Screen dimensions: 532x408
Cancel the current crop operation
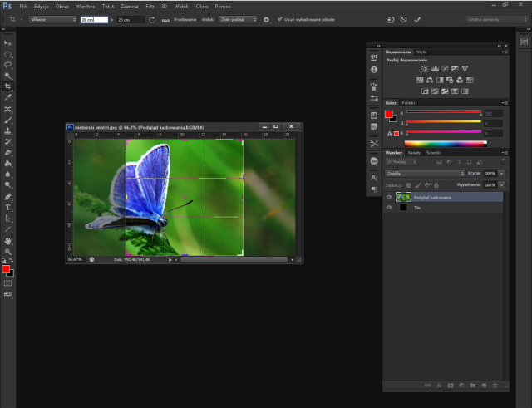coord(403,20)
